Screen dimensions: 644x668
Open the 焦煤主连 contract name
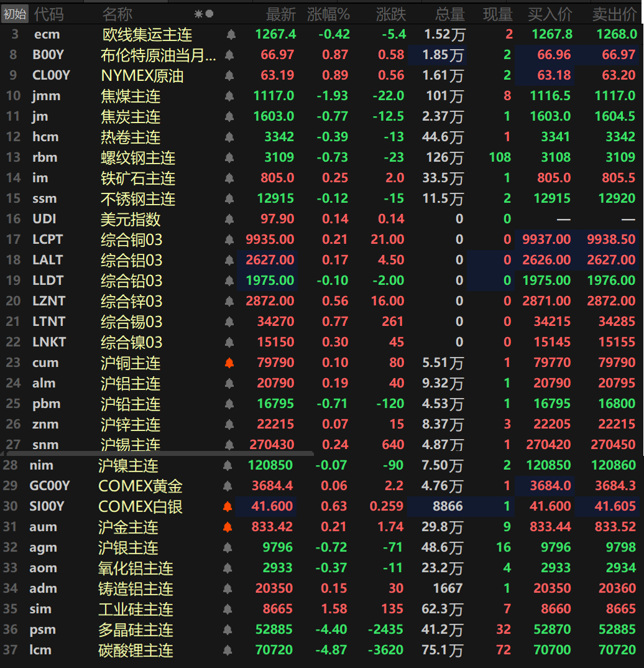131,96
